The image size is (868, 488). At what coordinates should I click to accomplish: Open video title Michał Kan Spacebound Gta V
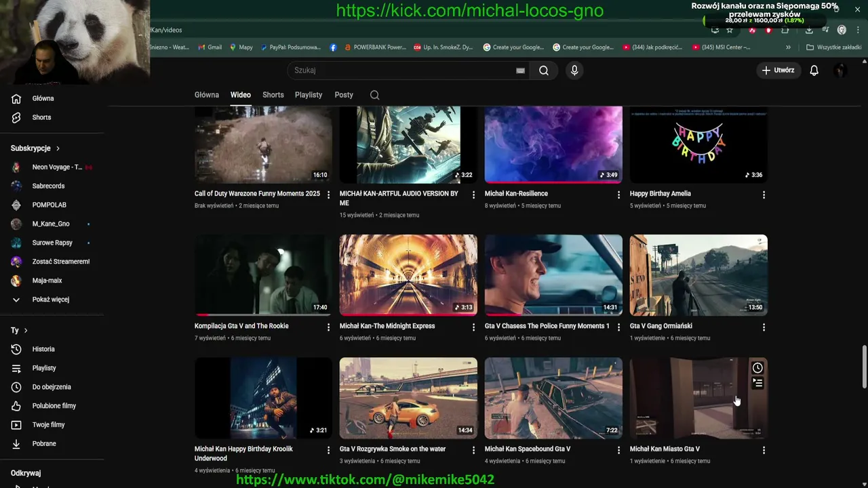(528, 449)
